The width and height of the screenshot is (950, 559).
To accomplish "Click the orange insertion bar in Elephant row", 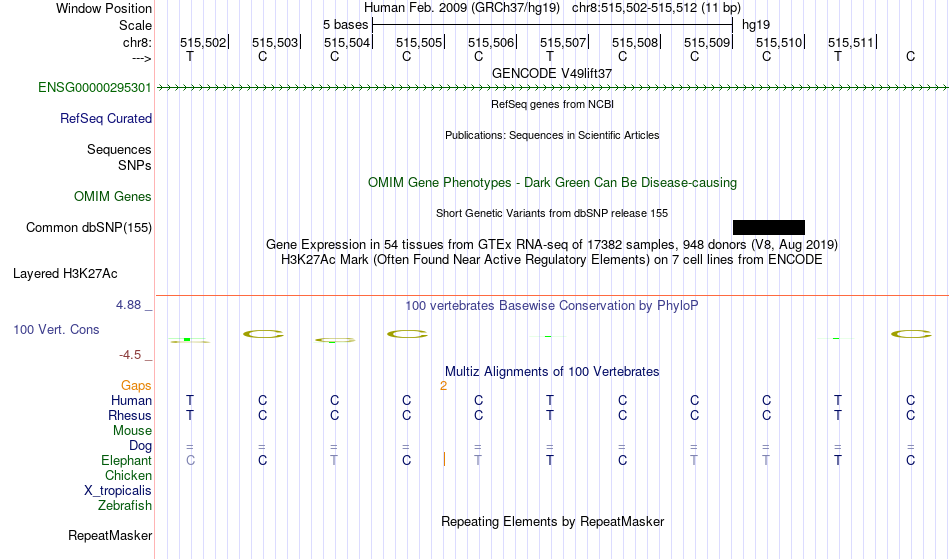I will pyautogui.click(x=444, y=459).
